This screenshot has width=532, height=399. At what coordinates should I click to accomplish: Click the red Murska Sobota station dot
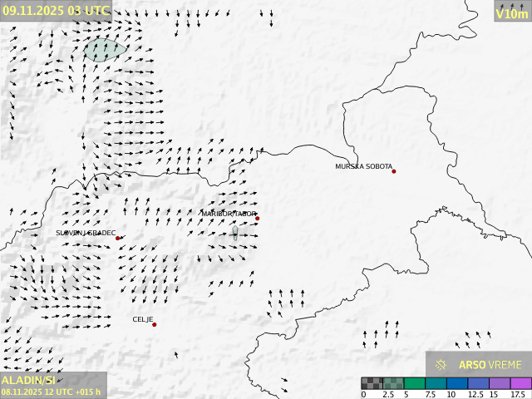pos(394,171)
